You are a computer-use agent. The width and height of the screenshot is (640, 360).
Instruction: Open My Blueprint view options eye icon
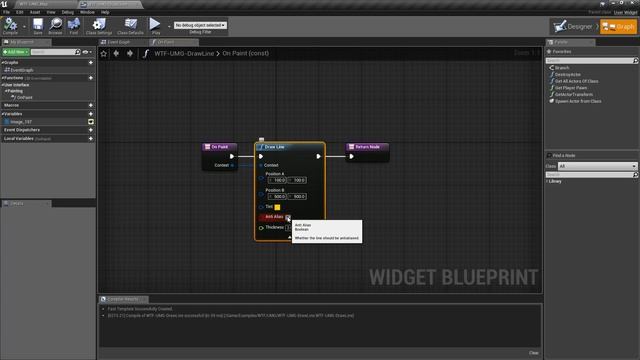[x=87, y=52]
